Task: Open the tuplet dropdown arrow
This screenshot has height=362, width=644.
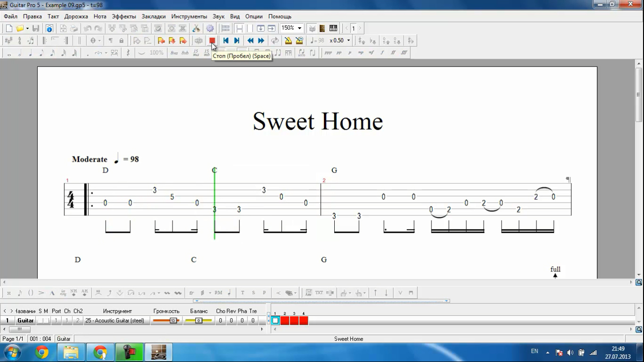Action: point(106,53)
